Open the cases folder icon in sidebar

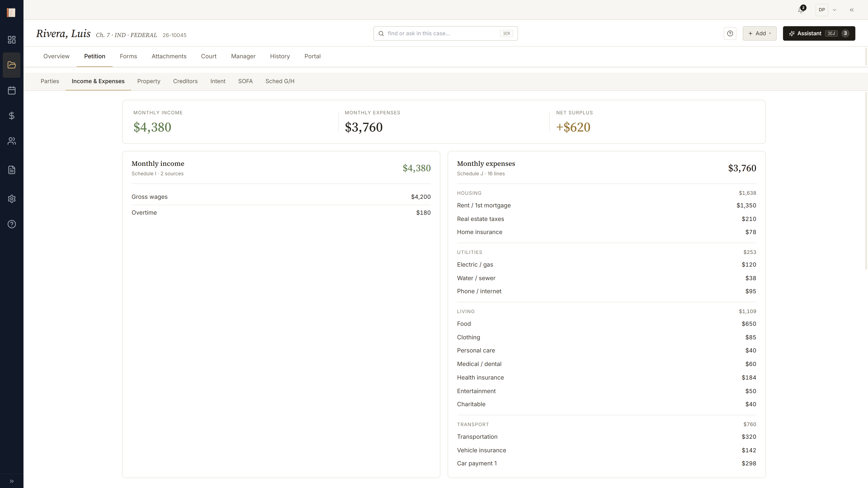click(x=12, y=65)
